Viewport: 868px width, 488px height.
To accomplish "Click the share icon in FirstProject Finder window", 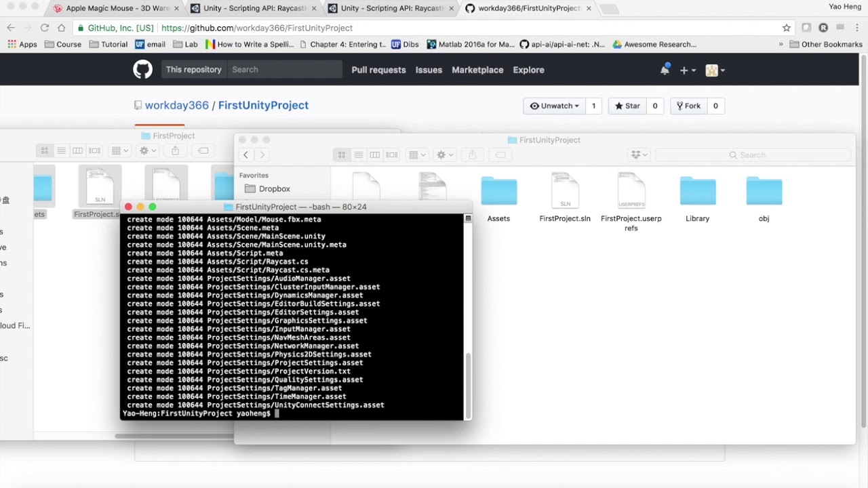I will point(176,150).
